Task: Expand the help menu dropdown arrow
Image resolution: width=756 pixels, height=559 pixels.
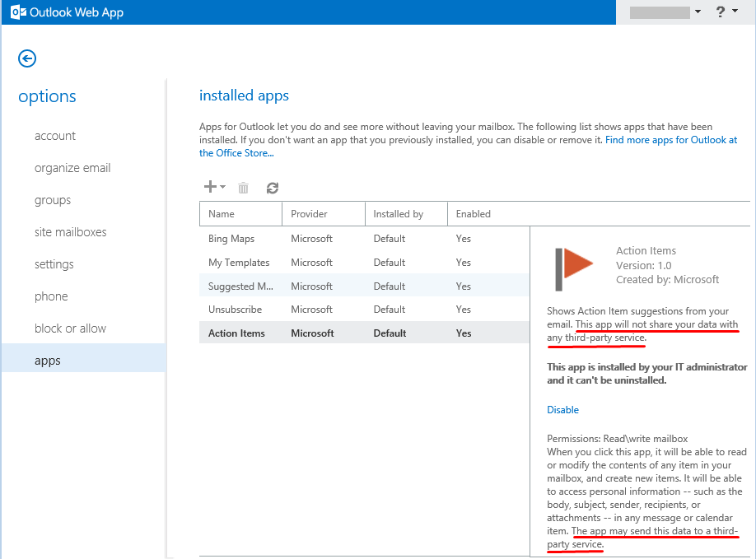Action: point(735,11)
